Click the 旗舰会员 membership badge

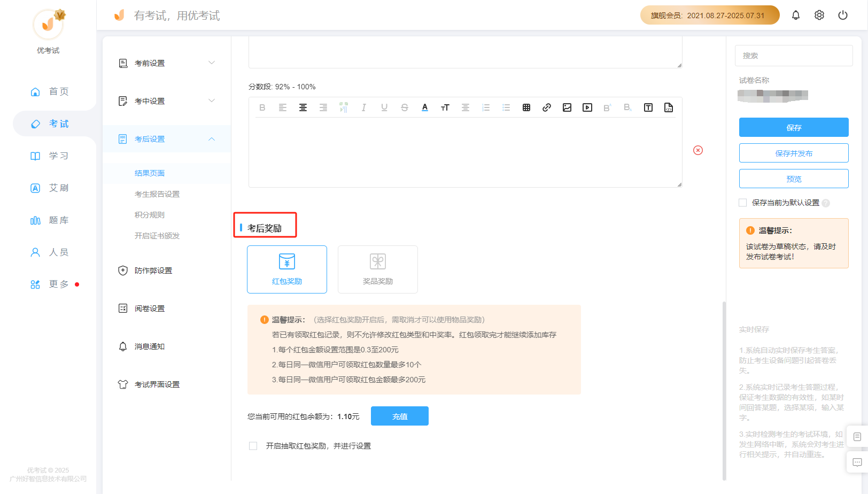point(710,15)
